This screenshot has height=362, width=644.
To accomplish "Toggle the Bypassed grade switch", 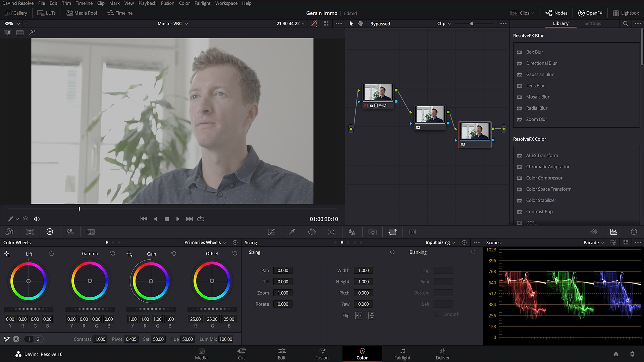I will pyautogui.click(x=380, y=23).
